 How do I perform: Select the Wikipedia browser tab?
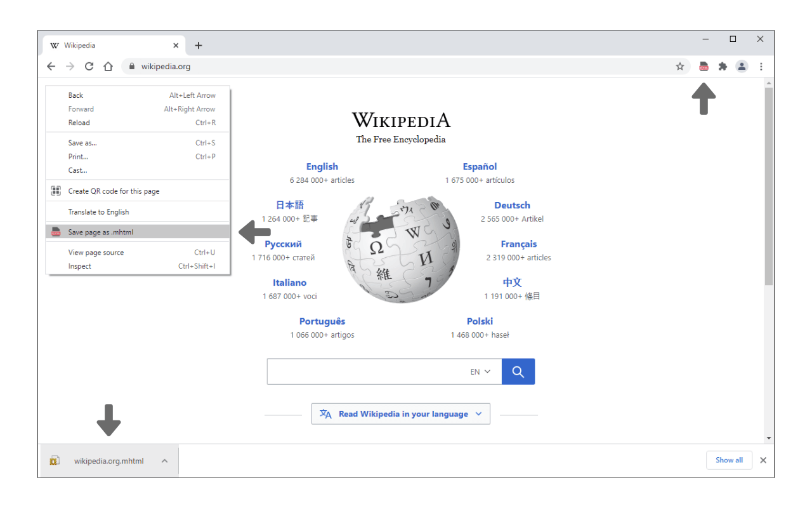pyautogui.click(x=114, y=46)
